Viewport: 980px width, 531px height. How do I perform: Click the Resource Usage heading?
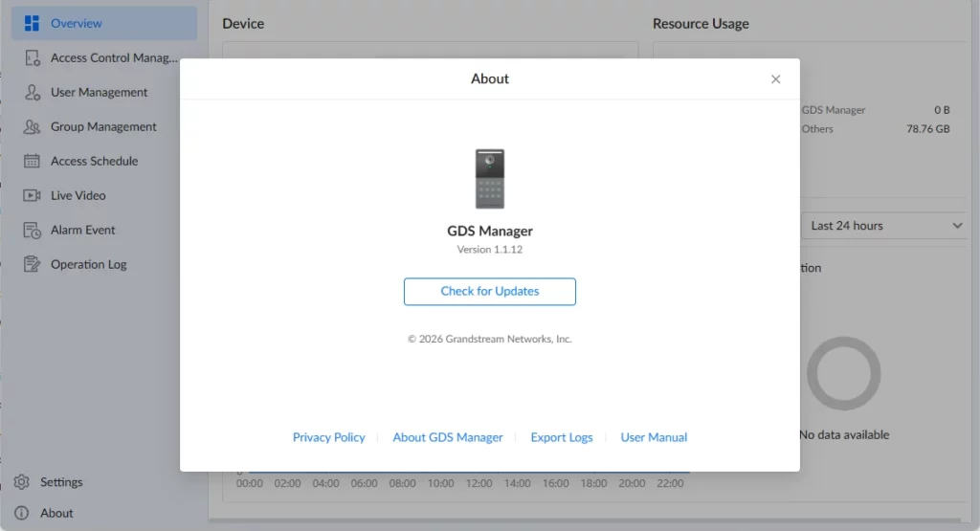point(701,24)
